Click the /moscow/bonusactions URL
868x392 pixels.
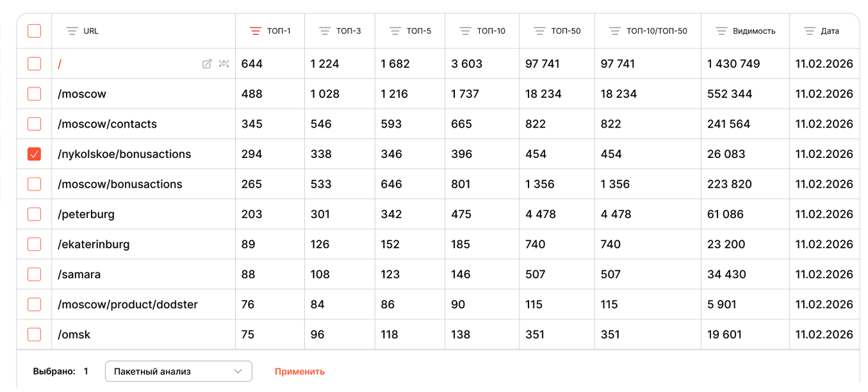(120, 184)
